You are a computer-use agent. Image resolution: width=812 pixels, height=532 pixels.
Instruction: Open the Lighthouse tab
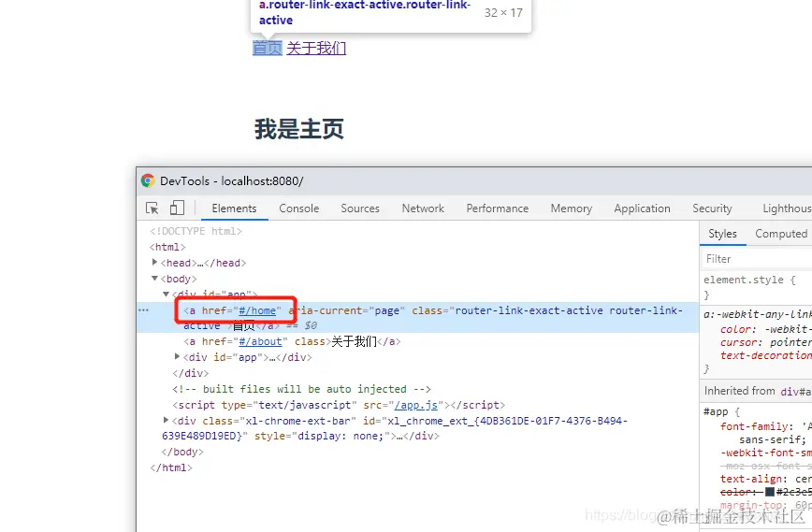pos(787,208)
